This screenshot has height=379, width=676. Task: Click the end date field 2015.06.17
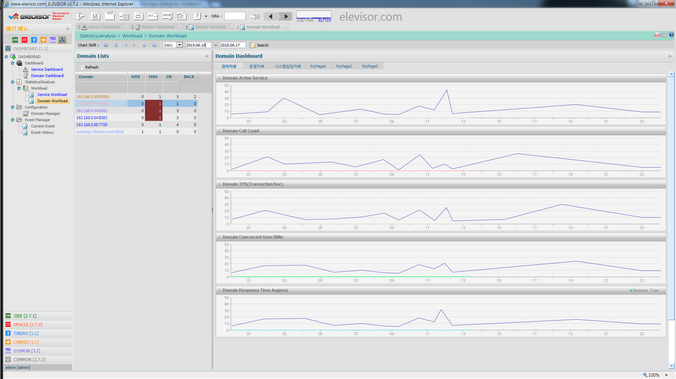pos(232,45)
